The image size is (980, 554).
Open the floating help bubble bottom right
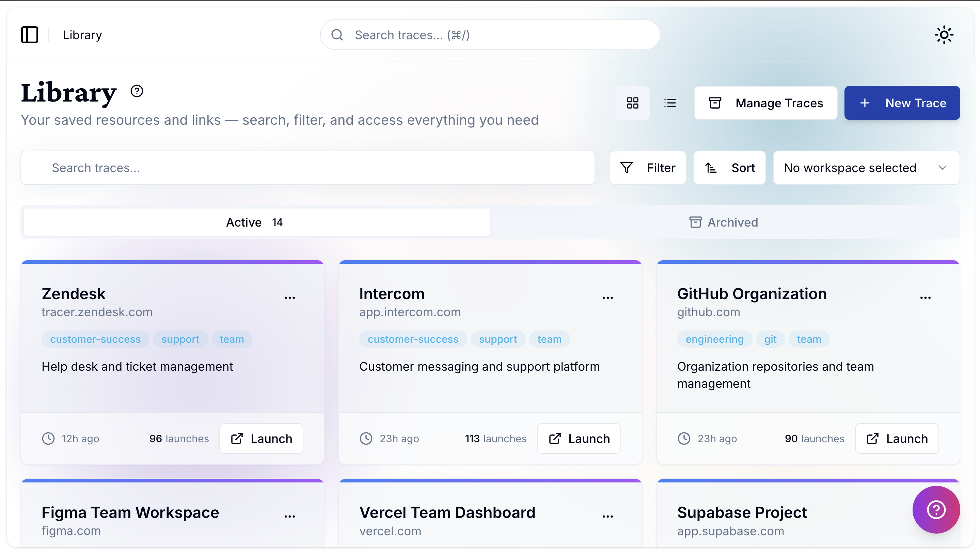[x=936, y=509]
